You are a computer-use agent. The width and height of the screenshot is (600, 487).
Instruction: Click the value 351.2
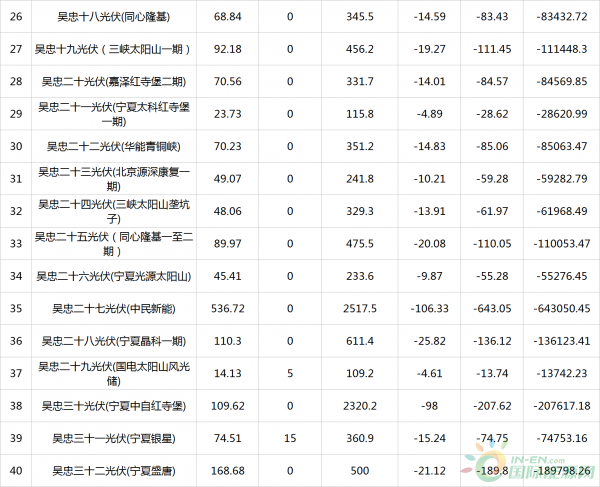coord(360,146)
